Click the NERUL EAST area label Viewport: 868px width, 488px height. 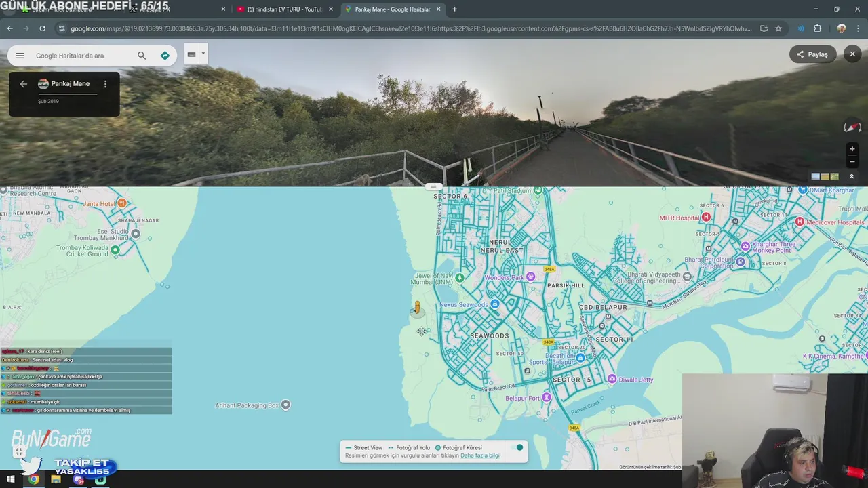[502, 250]
